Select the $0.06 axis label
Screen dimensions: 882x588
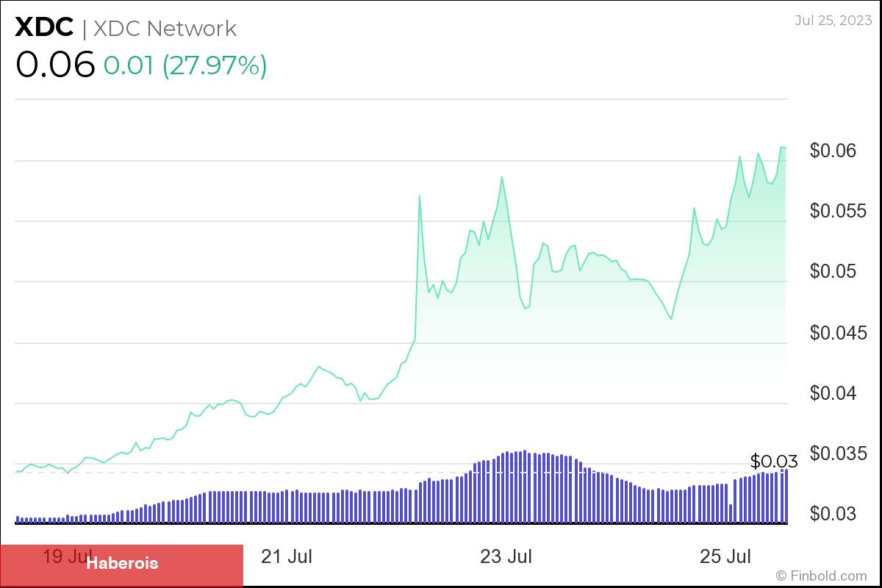(833, 151)
